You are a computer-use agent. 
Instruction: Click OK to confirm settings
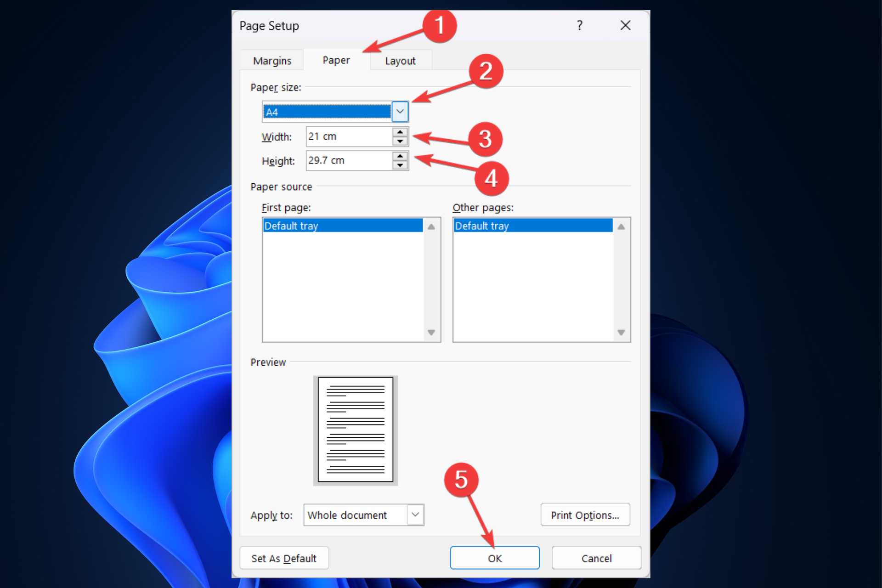(496, 558)
